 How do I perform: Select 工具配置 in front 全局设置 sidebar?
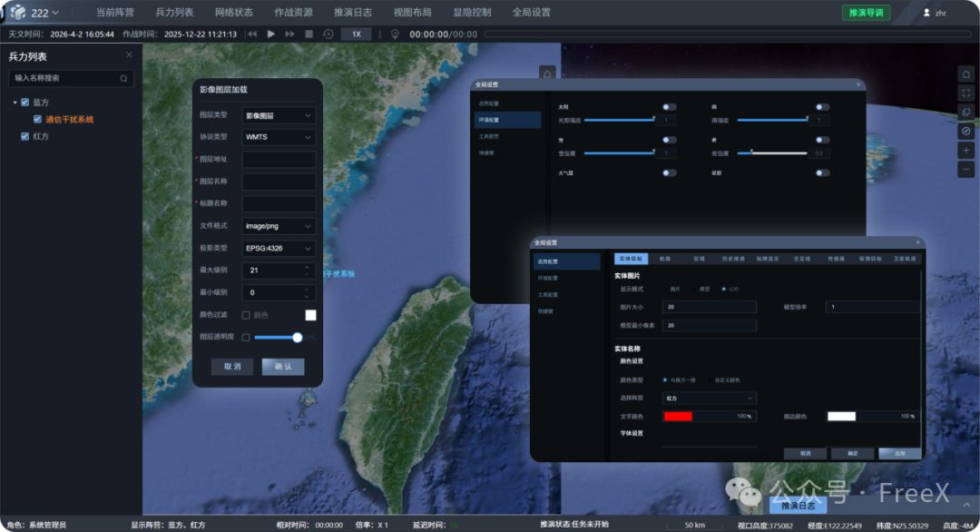[x=548, y=294]
